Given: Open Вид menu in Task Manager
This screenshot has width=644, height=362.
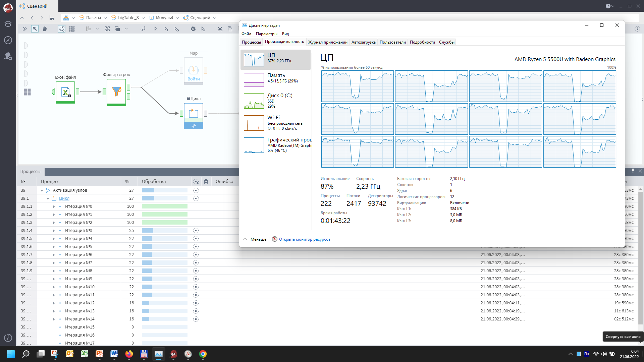Looking at the screenshot, I should coord(285,34).
